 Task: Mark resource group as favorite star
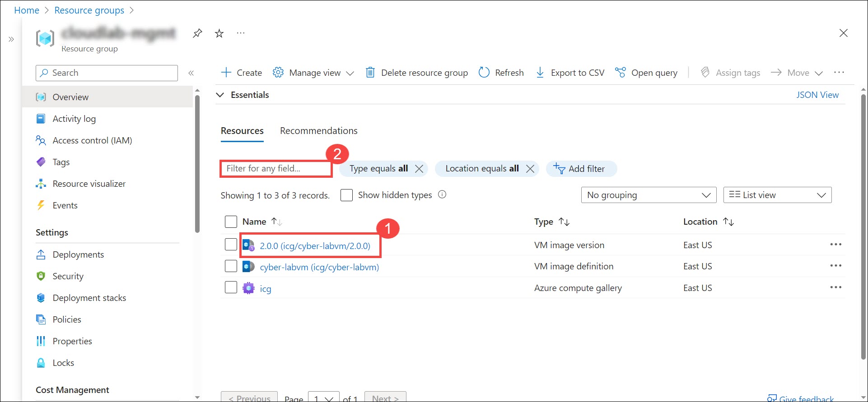[x=219, y=33]
